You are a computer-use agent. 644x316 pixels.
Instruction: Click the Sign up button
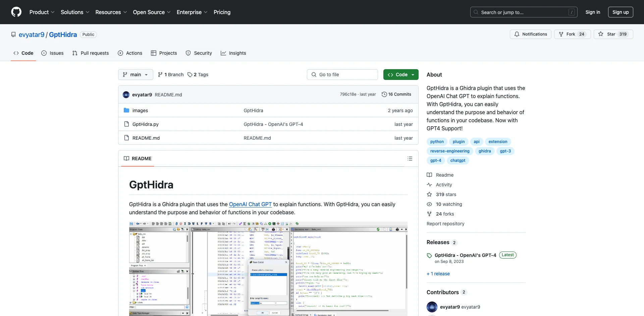click(621, 12)
